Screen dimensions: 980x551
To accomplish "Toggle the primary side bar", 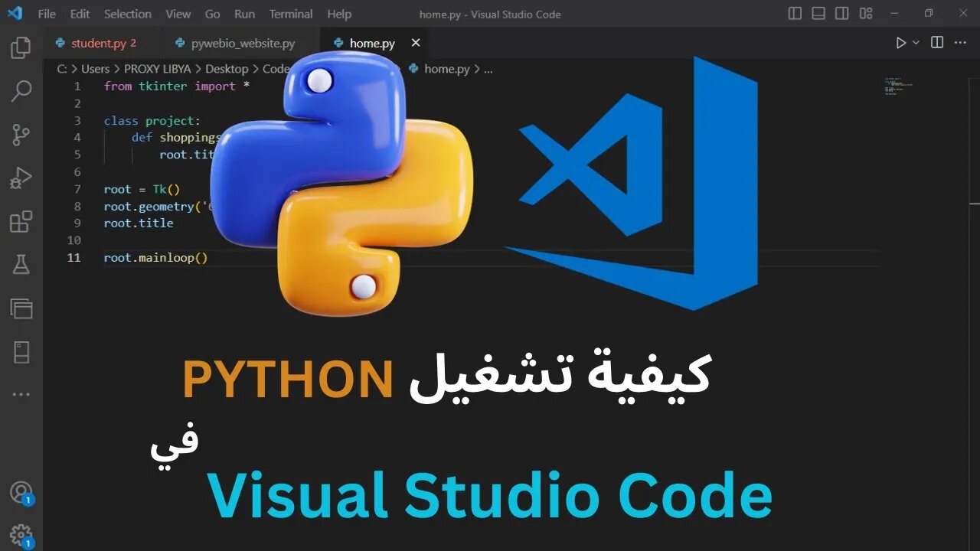I will (795, 13).
